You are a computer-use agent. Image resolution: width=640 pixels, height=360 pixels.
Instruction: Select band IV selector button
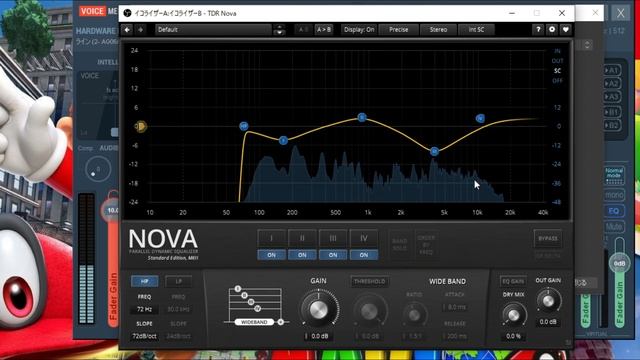tap(364, 238)
